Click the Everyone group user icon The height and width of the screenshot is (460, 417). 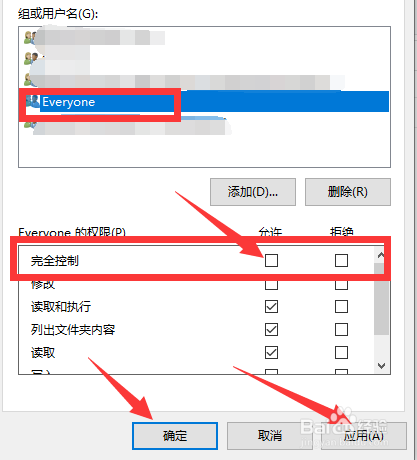pos(33,101)
